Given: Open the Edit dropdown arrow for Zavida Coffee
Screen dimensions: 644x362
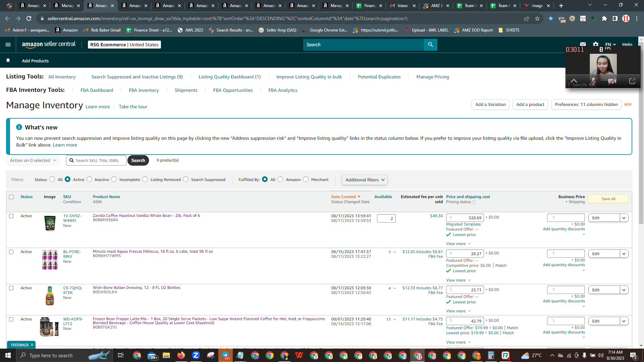Looking at the screenshot, I should (624, 218).
